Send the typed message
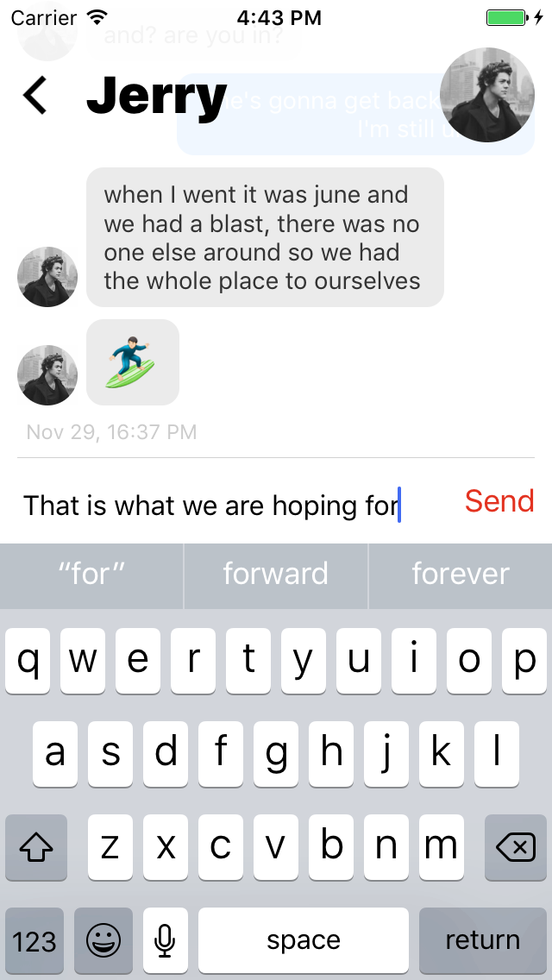 pyautogui.click(x=499, y=501)
